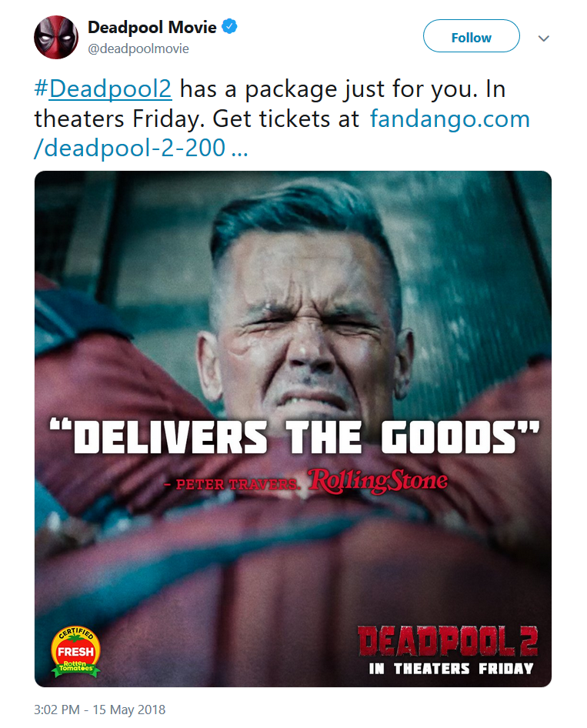Click the date 15 May 2018
The width and height of the screenshot is (587, 728).
click(129, 710)
